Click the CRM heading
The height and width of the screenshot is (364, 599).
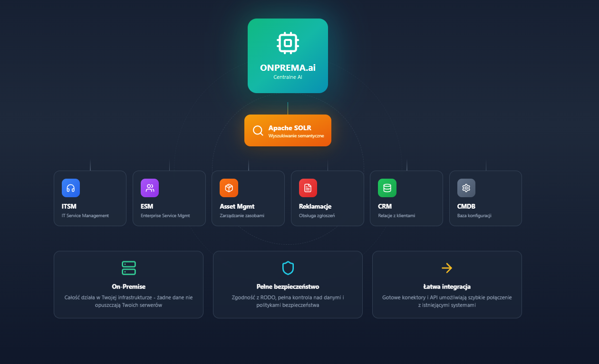[385, 207]
